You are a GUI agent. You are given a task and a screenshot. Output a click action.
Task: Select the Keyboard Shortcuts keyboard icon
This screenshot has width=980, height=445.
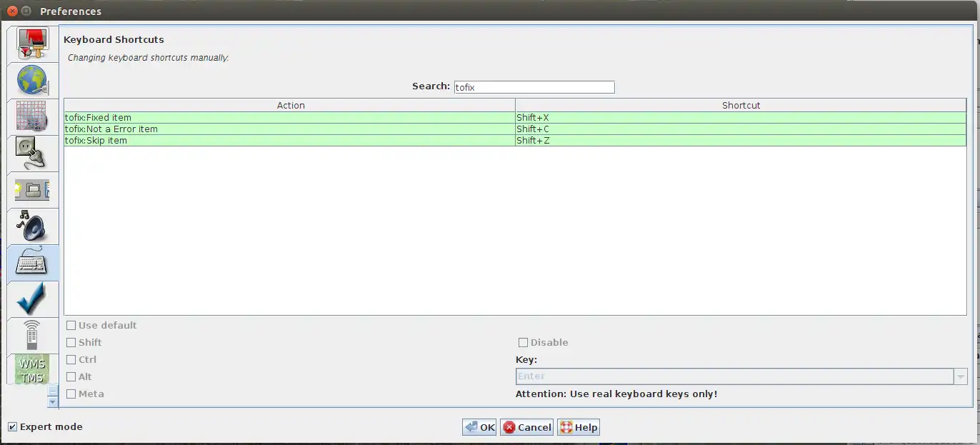pyautogui.click(x=32, y=262)
